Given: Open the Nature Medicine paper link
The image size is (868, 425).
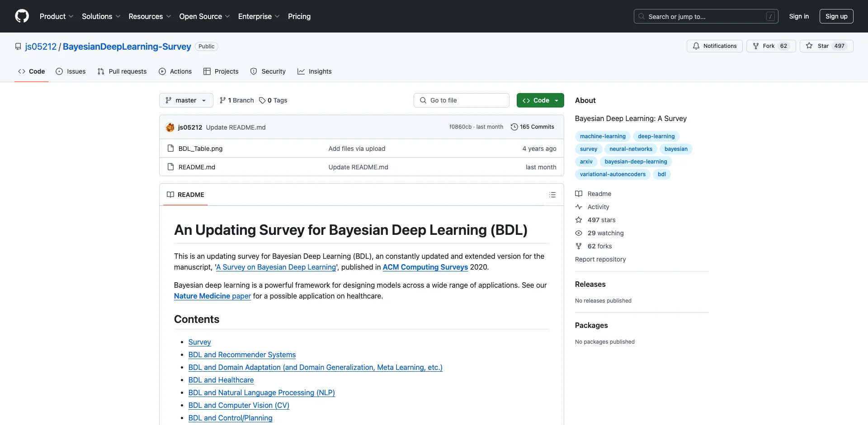Looking at the screenshot, I should [212, 296].
